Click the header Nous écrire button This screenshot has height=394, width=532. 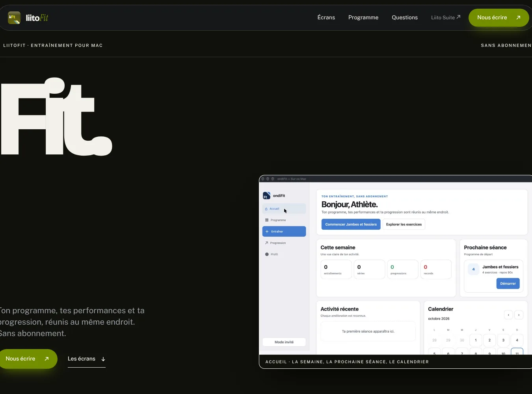coord(499,18)
